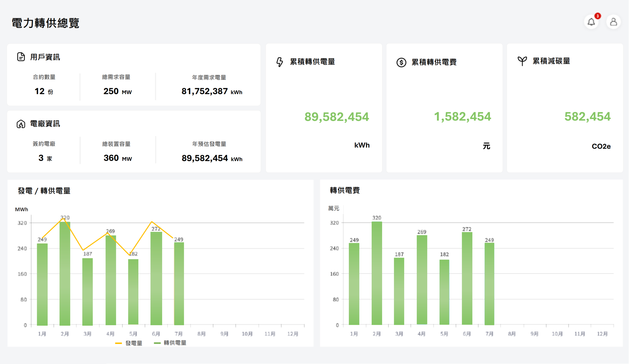The width and height of the screenshot is (629, 364).
Task: Click the sprout icon beside 累積減碳量
Action: point(522,61)
